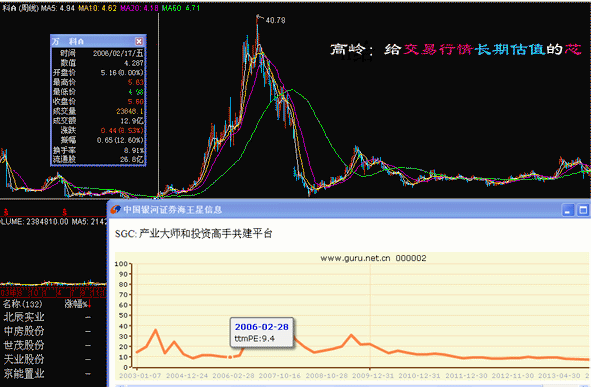Maximize the 中国银河证券海王星信息 window
591x387 pixels.
coord(583,210)
